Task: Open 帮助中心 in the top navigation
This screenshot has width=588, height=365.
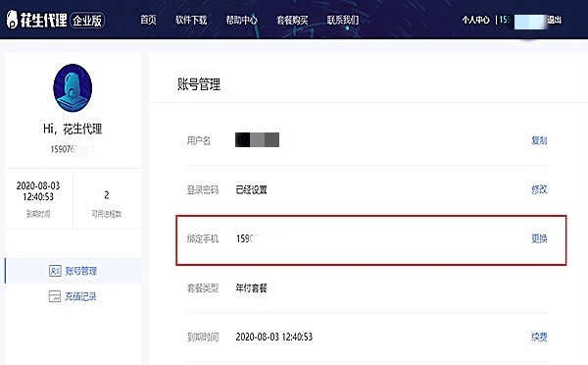Action: tap(241, 20)
